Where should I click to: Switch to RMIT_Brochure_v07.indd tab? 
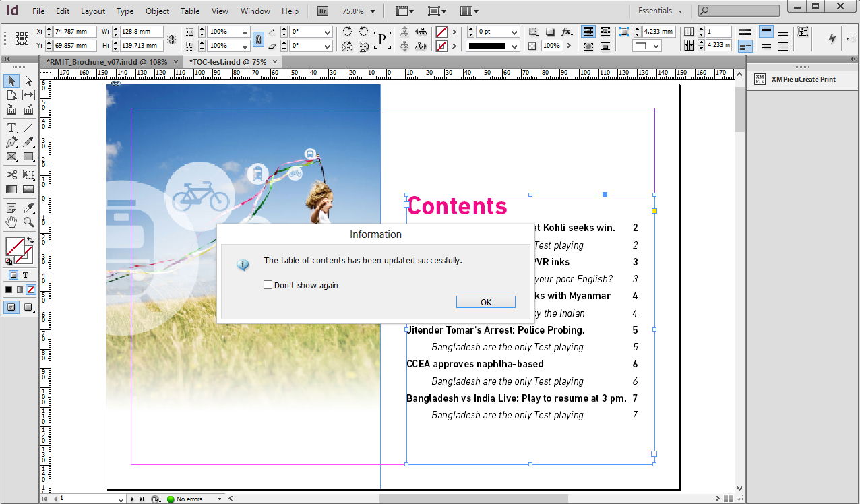(106, 61)
